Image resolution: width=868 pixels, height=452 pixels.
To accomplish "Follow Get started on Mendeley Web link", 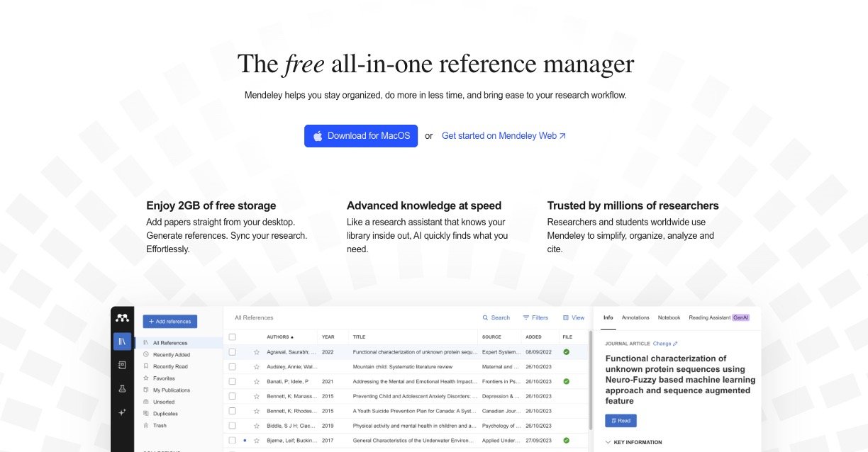I will pos(503,136).
